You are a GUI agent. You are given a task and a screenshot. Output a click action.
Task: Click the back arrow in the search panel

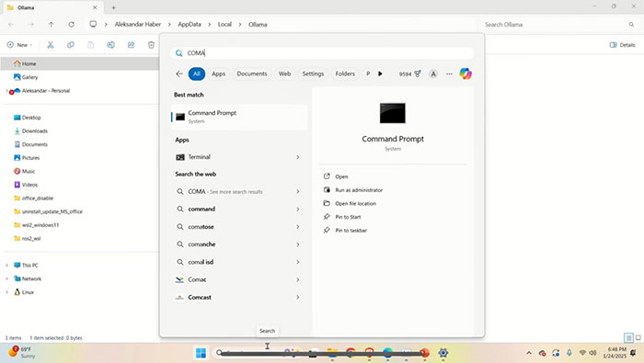click(x=179, y=74)
